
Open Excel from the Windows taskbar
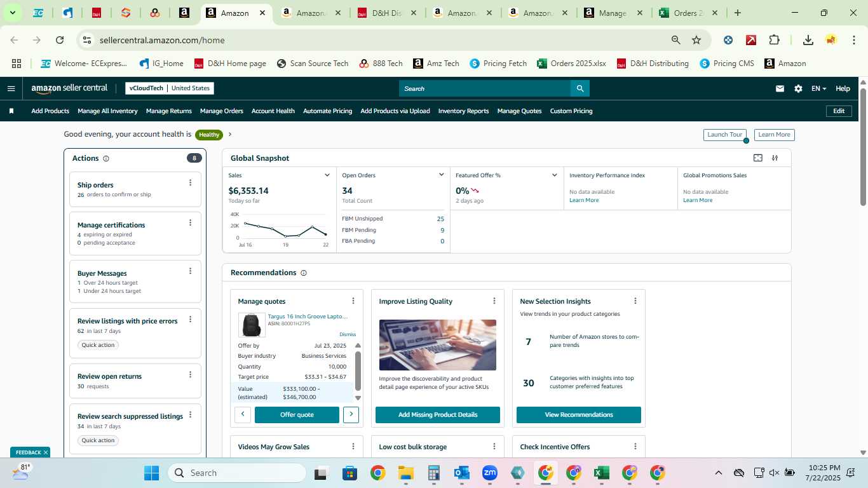[x=601, y=473]
